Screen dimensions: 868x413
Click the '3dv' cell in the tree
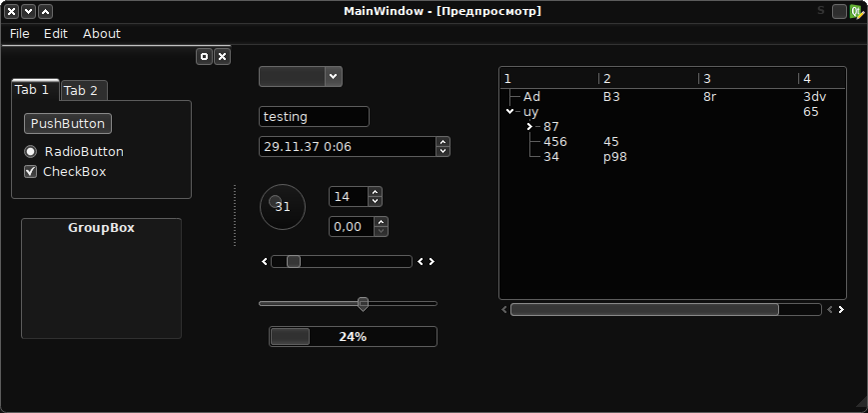click(x=815, y=97)
